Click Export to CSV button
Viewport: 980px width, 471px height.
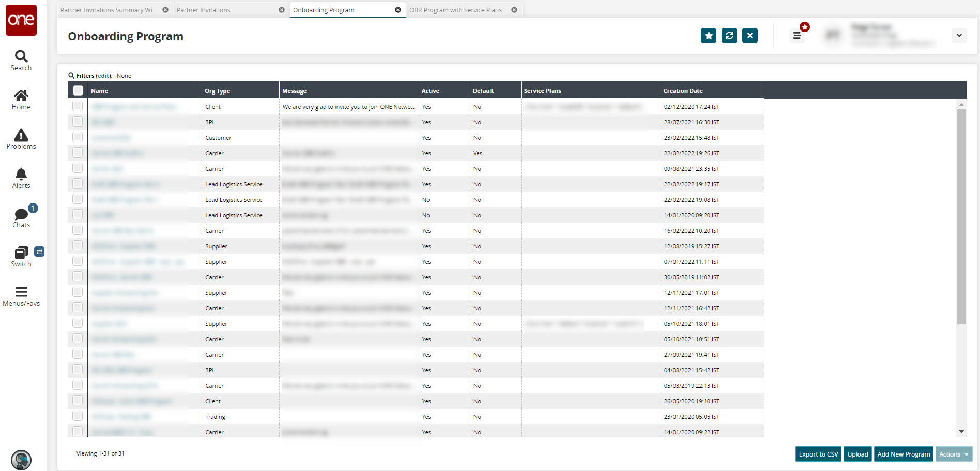coord(818,454)
